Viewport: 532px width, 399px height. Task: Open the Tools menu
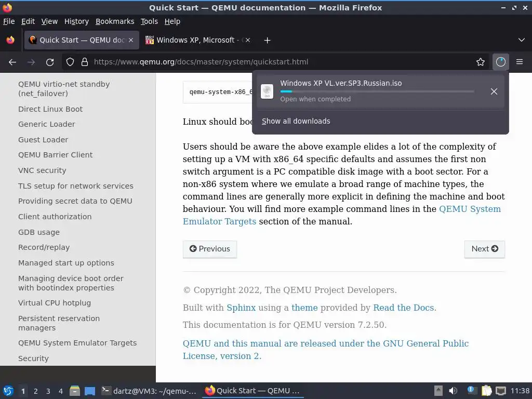tap(149, 21)
